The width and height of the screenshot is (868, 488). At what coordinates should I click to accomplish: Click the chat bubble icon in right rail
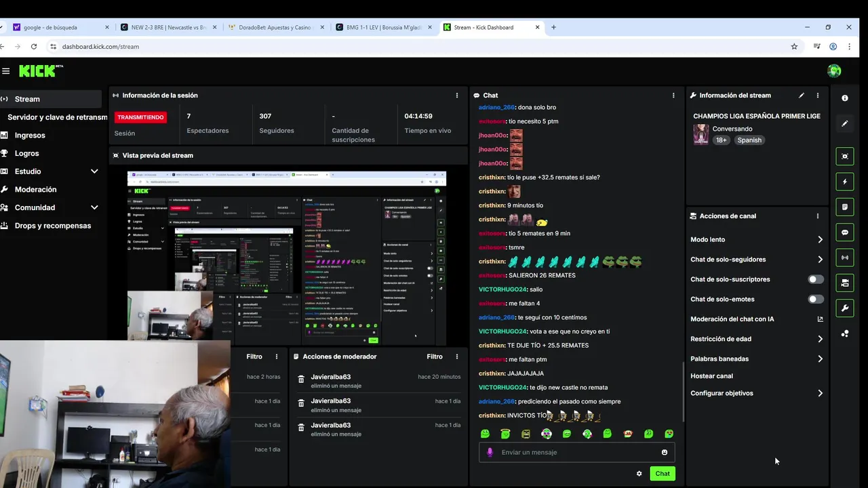point(845,232)
